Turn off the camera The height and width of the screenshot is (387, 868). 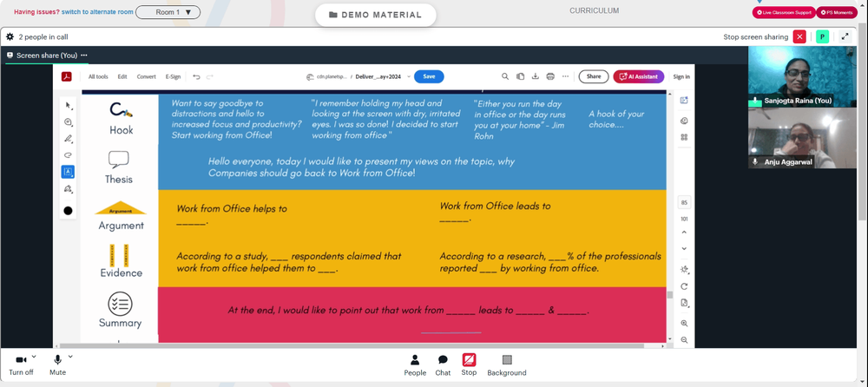(x=21, y=365)
